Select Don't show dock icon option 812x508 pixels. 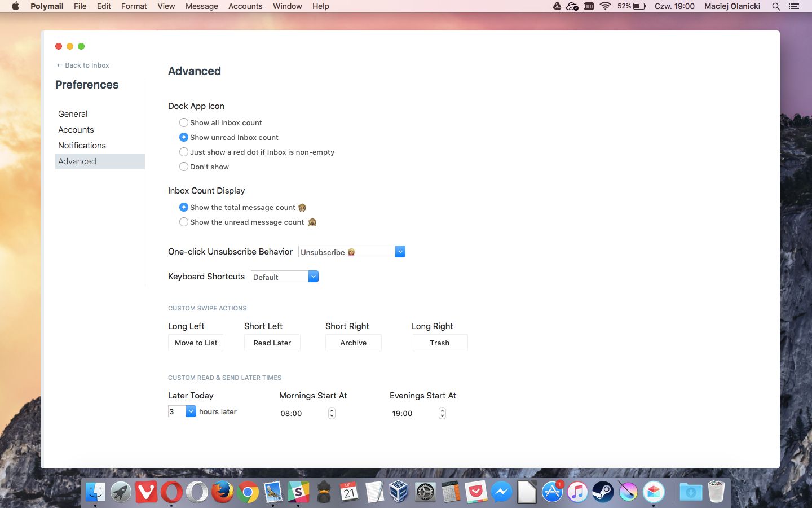point(184,167)
